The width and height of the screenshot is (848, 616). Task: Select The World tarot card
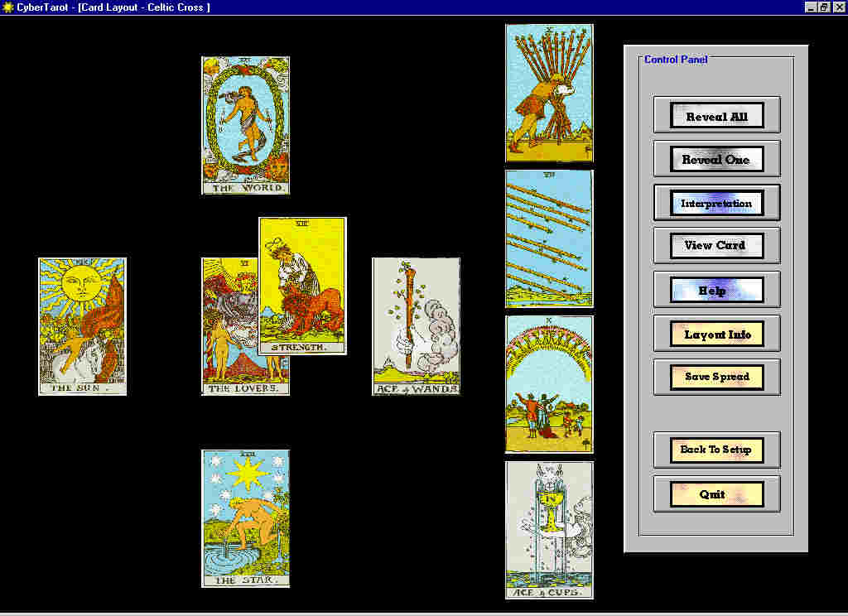245,125
